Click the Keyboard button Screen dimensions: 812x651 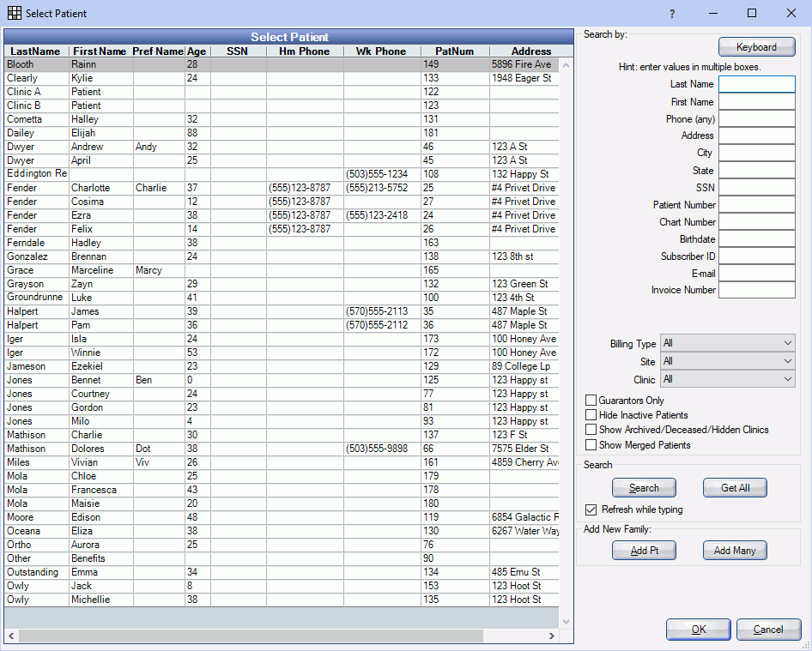(x=756, y=46)
